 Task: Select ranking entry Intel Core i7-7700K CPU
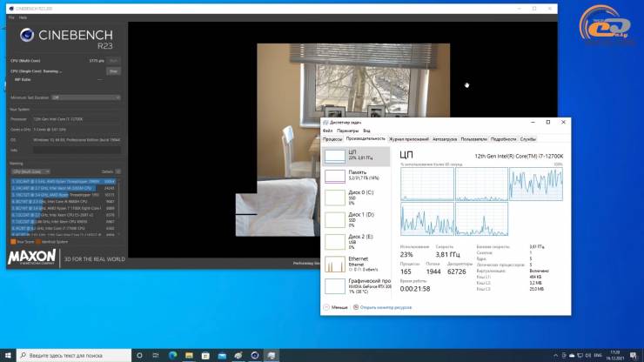64,228
